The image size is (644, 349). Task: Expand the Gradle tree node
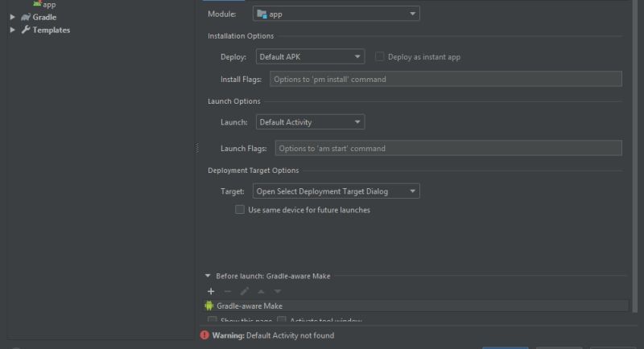tap(12, 17)
